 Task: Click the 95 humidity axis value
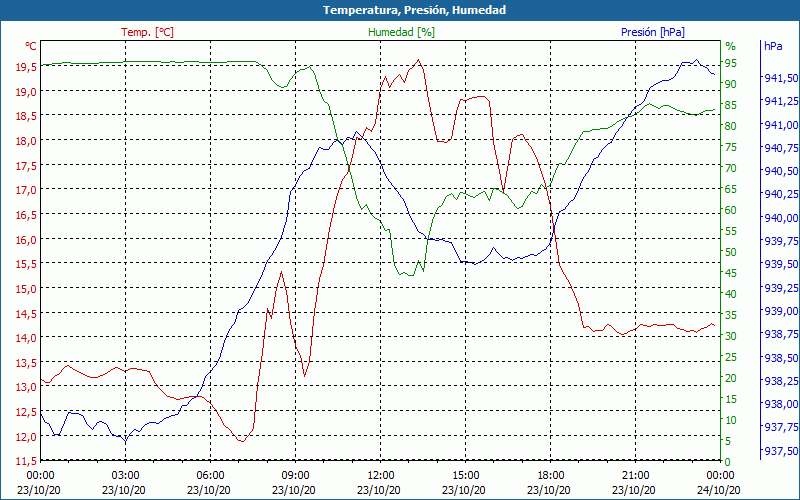(x=731, y=63)
